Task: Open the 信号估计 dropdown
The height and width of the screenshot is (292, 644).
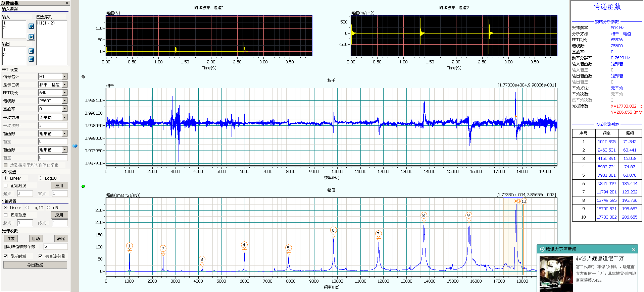Action: pos(64,77)
